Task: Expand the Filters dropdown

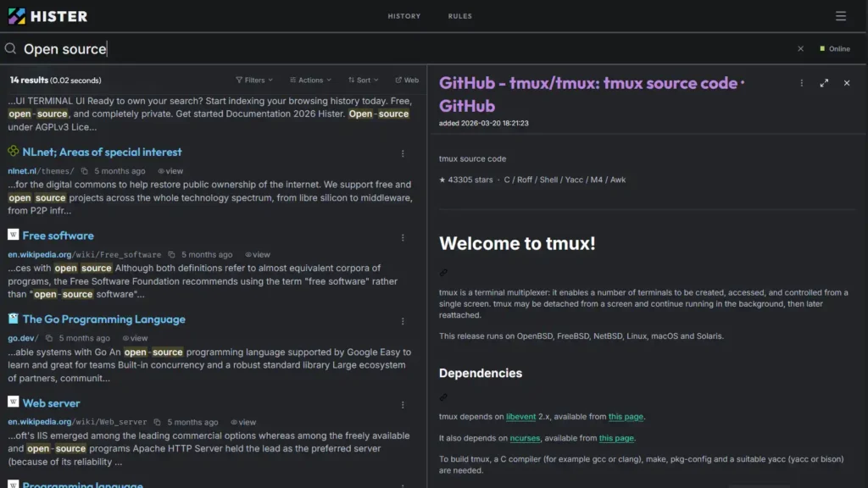Action: [254, 80]
